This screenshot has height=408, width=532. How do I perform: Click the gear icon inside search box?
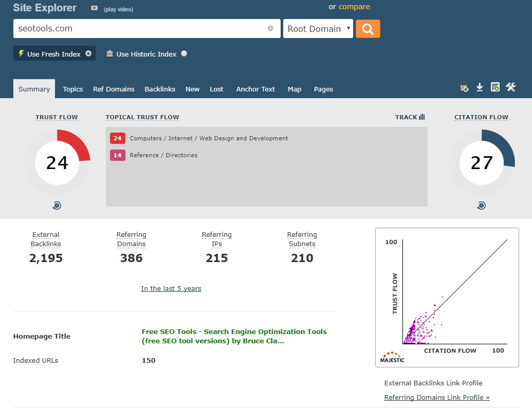270,29
